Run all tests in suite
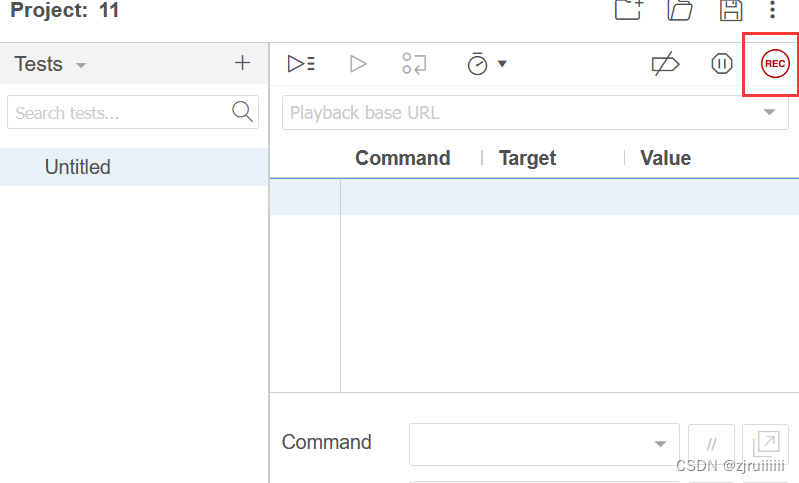Viewport: 799px width, 483px height. pyautogui.click(x=301, y=64)
